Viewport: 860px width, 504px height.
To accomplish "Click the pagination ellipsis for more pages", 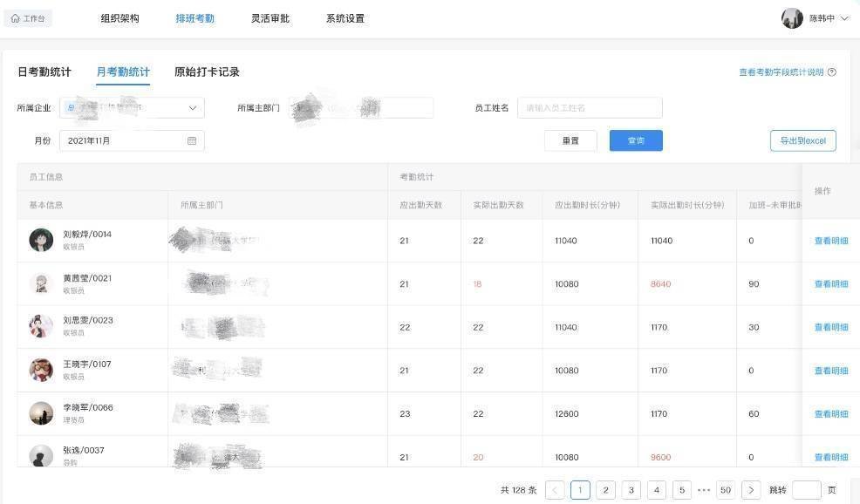I will (704, 490).
